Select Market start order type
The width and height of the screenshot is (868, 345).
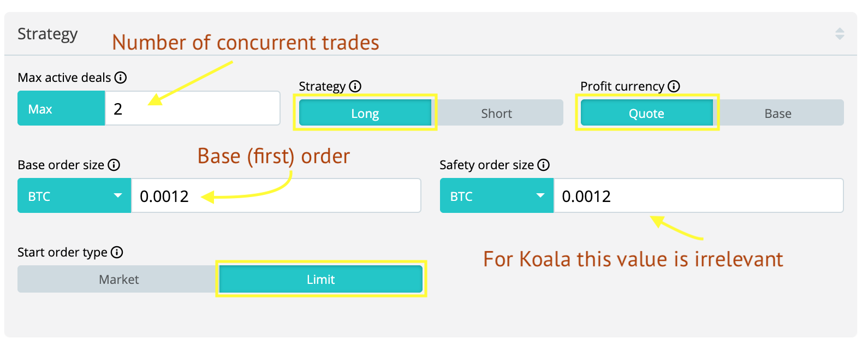(118, 279)
